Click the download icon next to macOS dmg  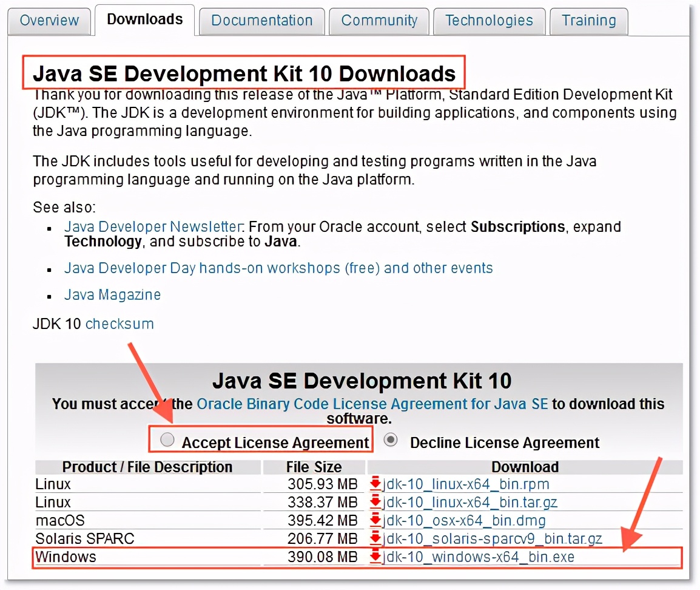tap(375, 520)
